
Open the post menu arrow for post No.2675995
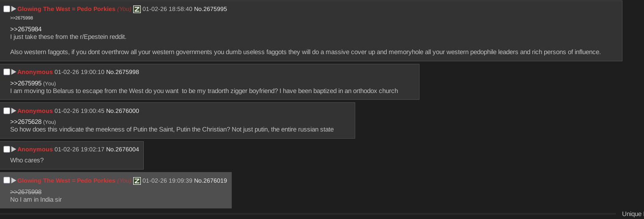coord(14,9)
